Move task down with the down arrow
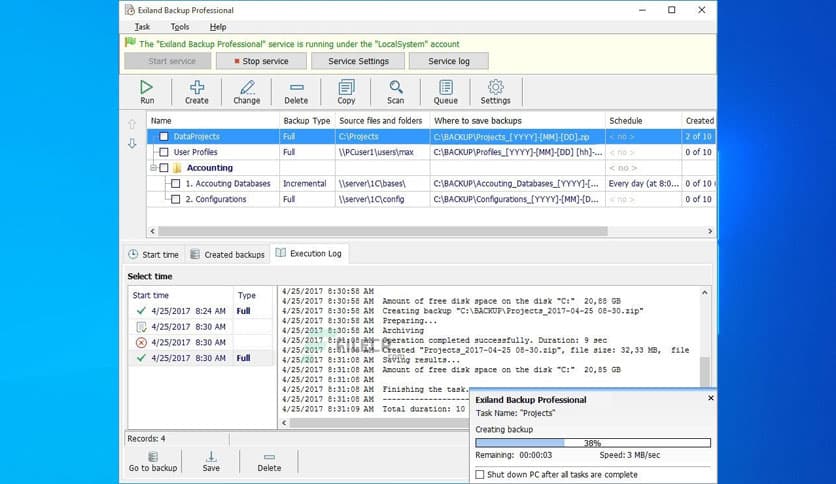Image resolution: width=836 pixels, height=484 pixels. pyautogui.click(x=132, y=143)
